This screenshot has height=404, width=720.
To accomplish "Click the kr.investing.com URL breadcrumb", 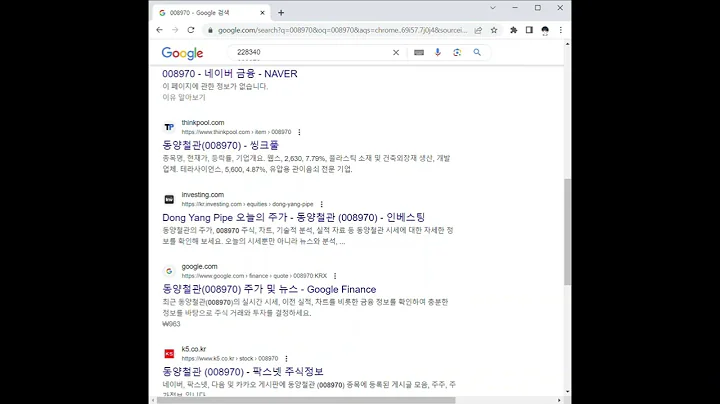I will click(x=247, y=204).
